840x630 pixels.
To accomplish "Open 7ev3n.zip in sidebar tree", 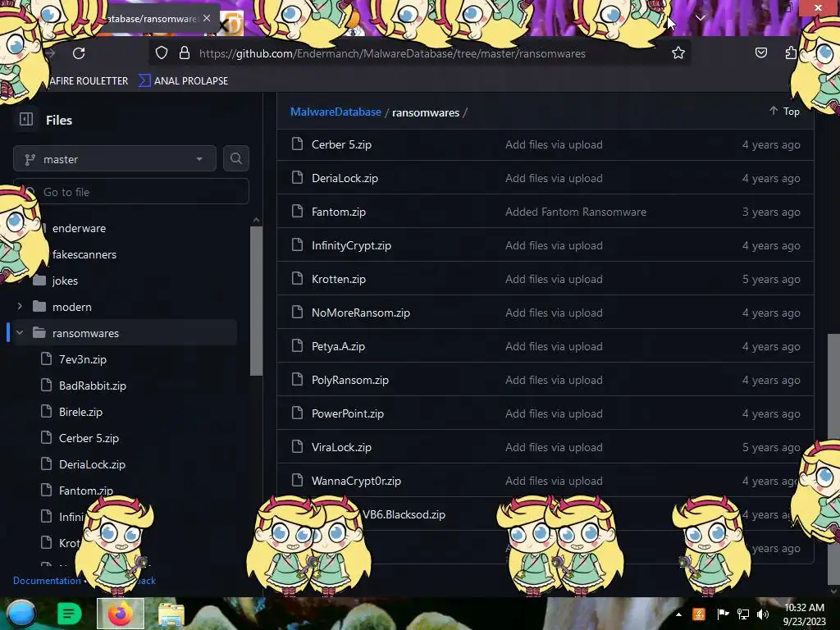I will pyautogui.click(x=83, y=359).
